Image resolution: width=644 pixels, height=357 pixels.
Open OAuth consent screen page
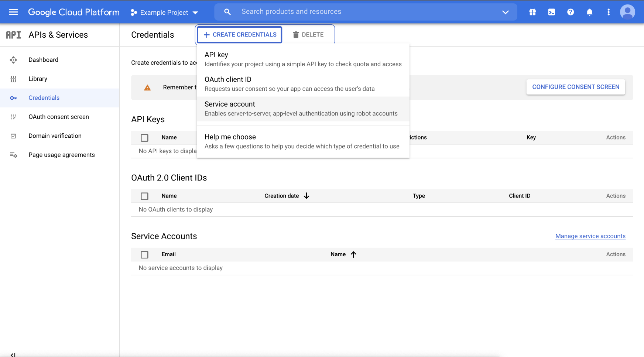tap(59, 117)
